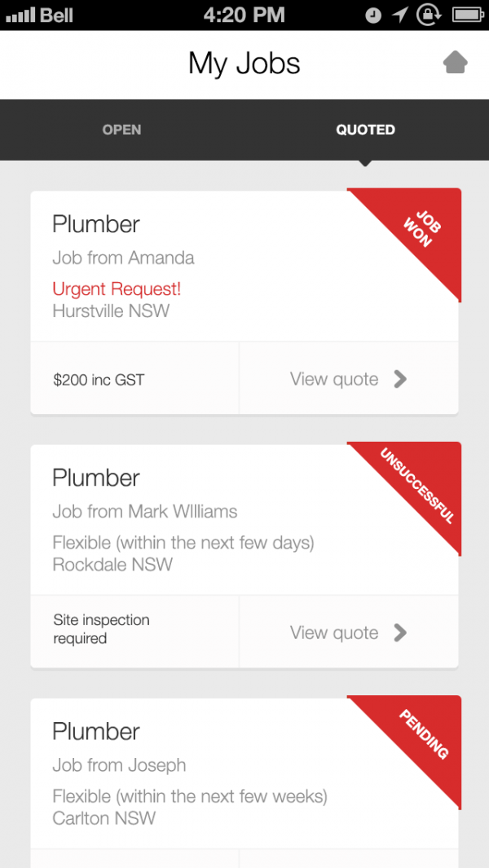This screenshot has width=489, height=868.
Task: Tap the rotation lock status icon
Action: (x=428, y=15)
